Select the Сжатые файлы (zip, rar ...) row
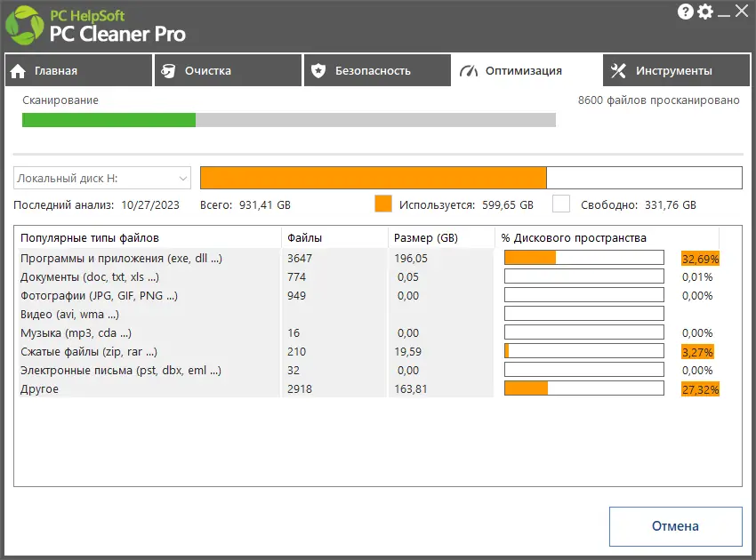 370,352
